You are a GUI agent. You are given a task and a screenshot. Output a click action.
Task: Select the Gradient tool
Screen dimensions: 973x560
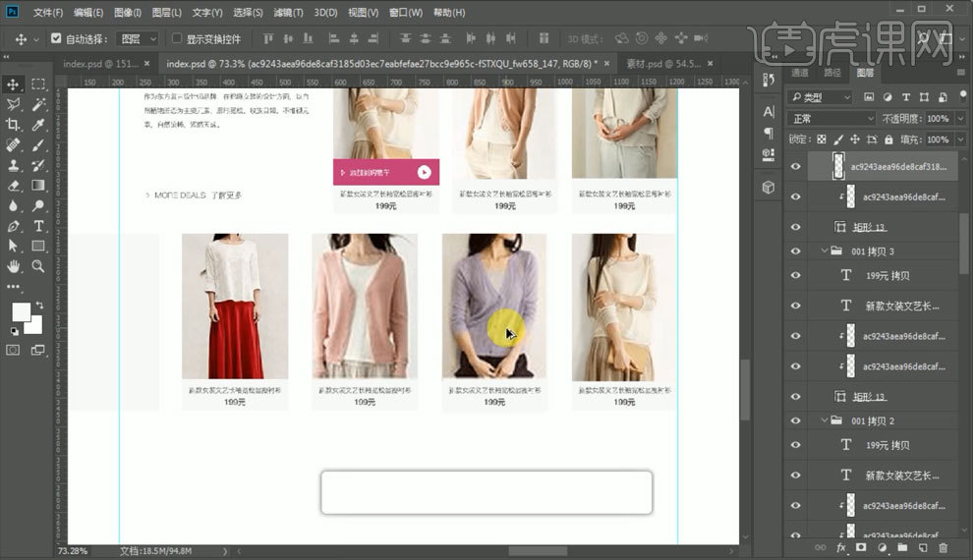pyautogui.click(x=38, y=186)
